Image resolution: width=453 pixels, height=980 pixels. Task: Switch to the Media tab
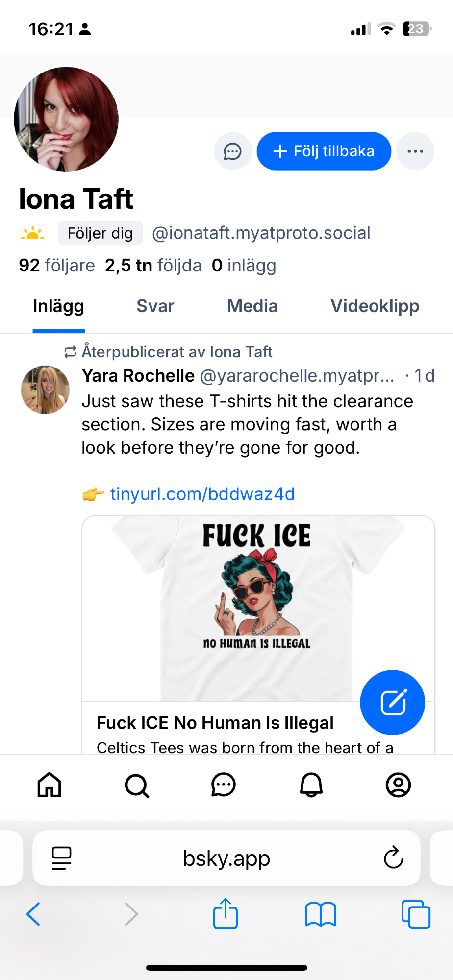[x=252, y=306]
